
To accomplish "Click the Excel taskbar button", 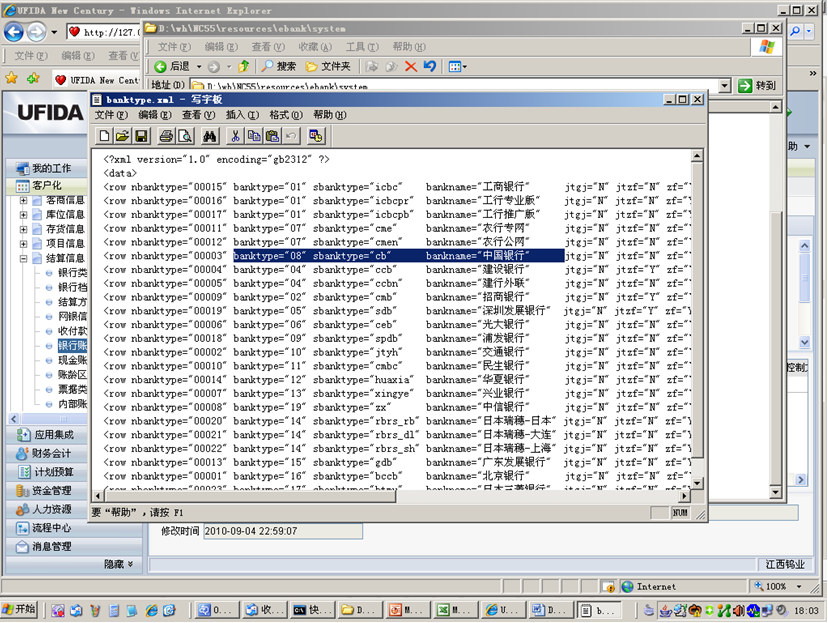I will 455,610.
